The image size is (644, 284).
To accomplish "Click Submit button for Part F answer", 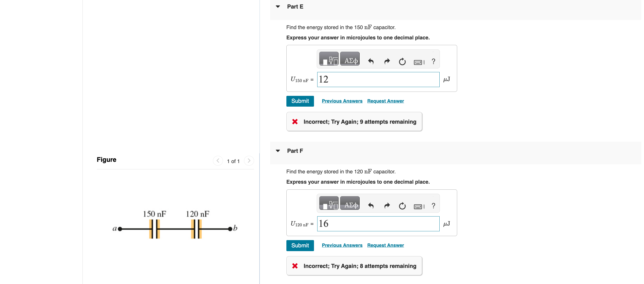I will 300,245.
